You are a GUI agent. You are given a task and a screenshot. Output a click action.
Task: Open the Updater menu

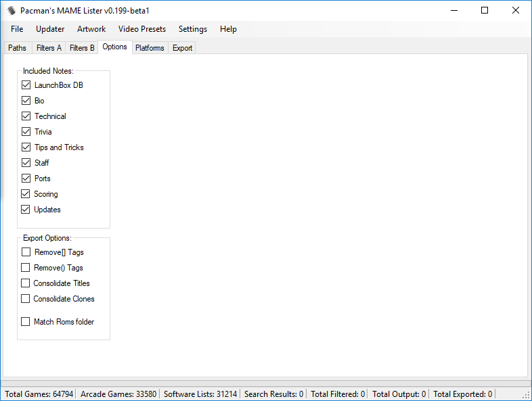pyautogui.click(x=50, y=29)
